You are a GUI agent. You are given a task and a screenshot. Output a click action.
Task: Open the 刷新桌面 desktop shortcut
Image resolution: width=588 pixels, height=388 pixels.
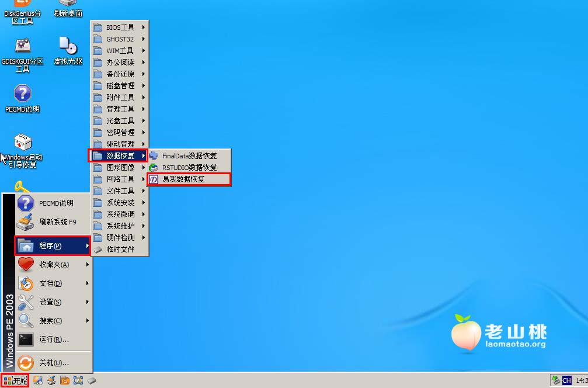click(x=68, y=9)
